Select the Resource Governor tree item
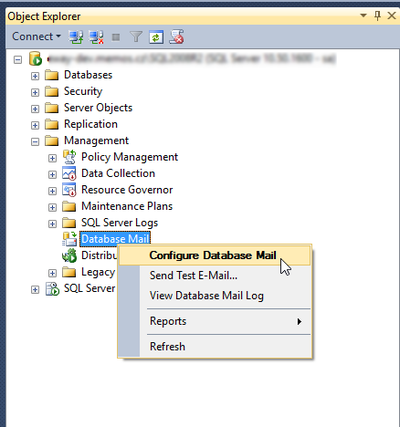The height and width of the screenshot is (427, 400). 127,190
